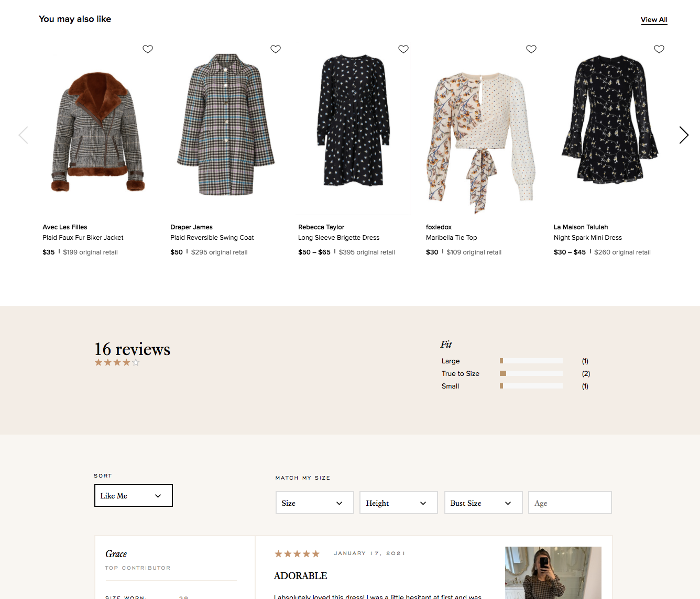Screen dimensions: 700x599
Task: Add Long Sleeve Brigette Dress to favorites
Action: tap(403, 49)
